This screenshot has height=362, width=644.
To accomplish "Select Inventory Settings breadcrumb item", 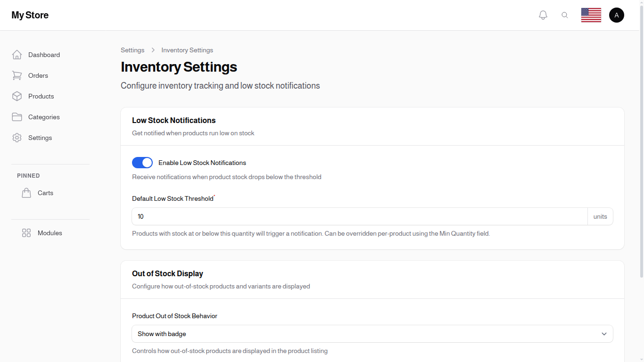I will (187, 50).
